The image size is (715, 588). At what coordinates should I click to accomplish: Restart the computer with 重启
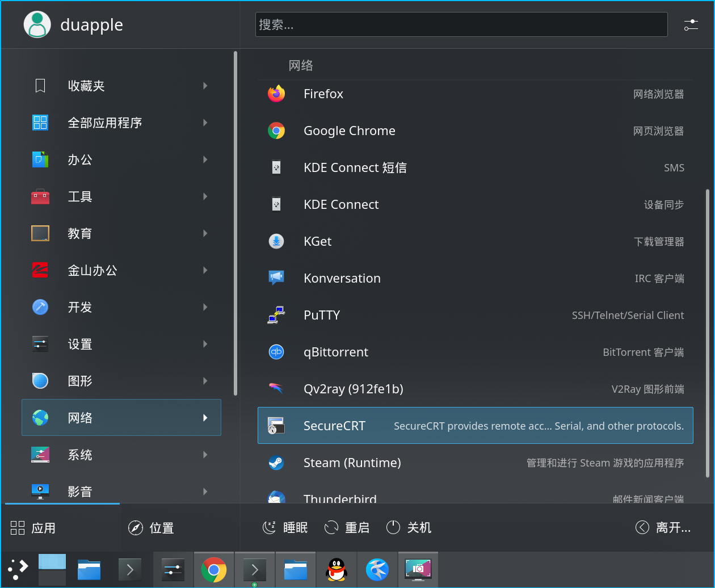(347, 528)
